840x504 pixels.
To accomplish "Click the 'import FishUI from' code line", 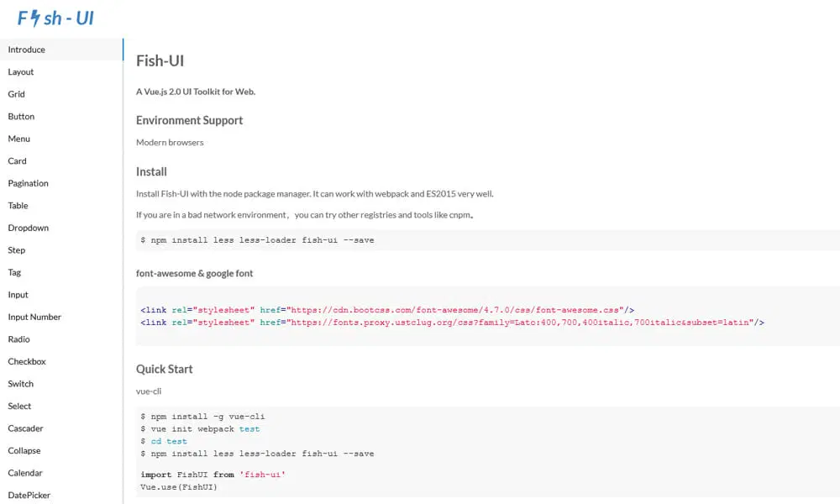I will (213, 475).
